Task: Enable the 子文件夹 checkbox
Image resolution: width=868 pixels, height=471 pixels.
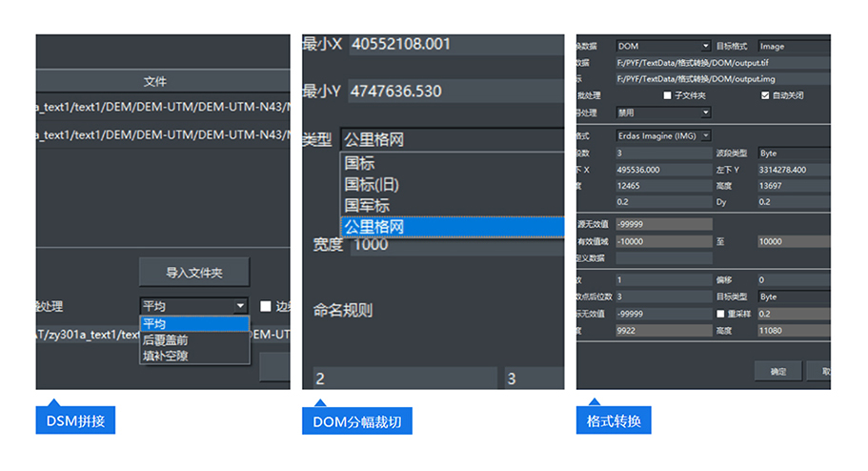Action: [667, 95]
